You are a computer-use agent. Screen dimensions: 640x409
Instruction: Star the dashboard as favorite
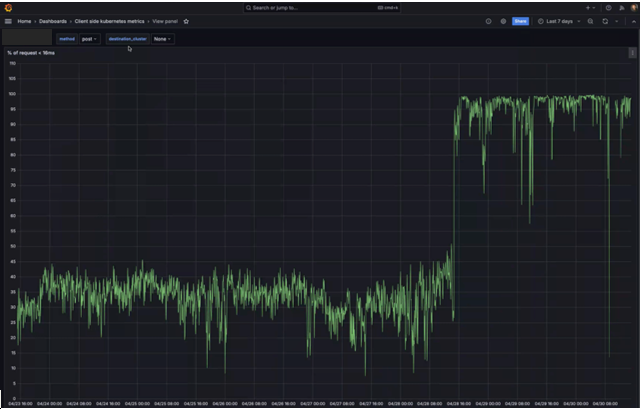tap(186, 21)
